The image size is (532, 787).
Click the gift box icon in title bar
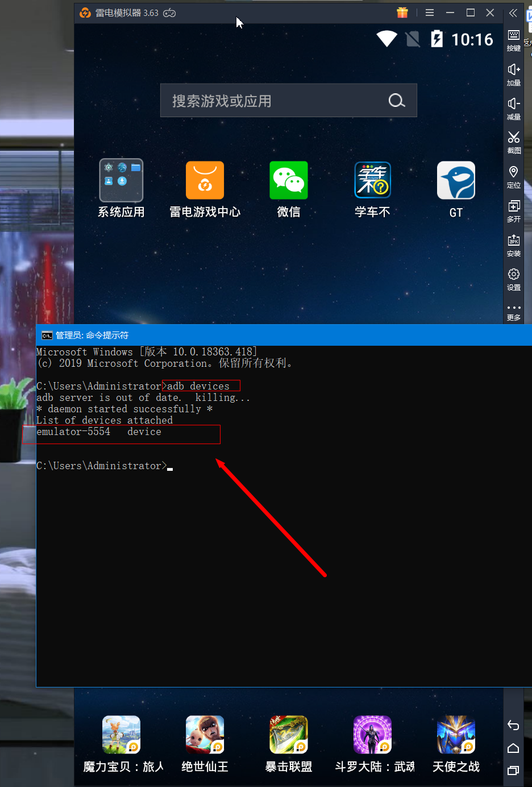click(x=402, y=13)
